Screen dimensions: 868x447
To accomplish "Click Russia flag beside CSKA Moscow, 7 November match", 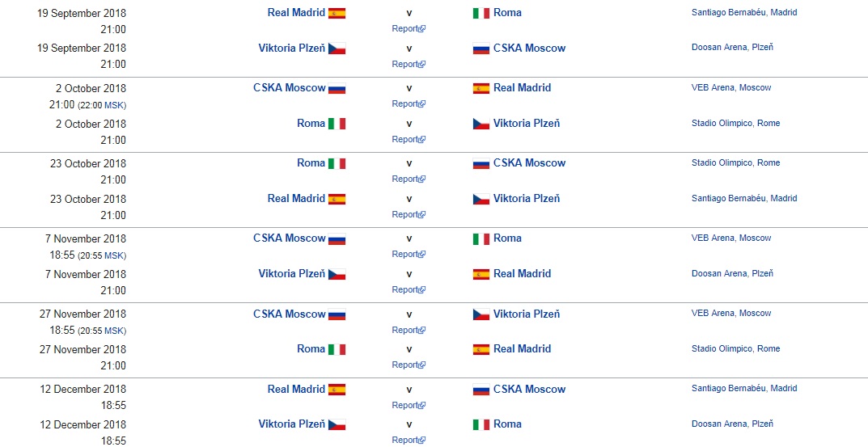I will (337, 238).
